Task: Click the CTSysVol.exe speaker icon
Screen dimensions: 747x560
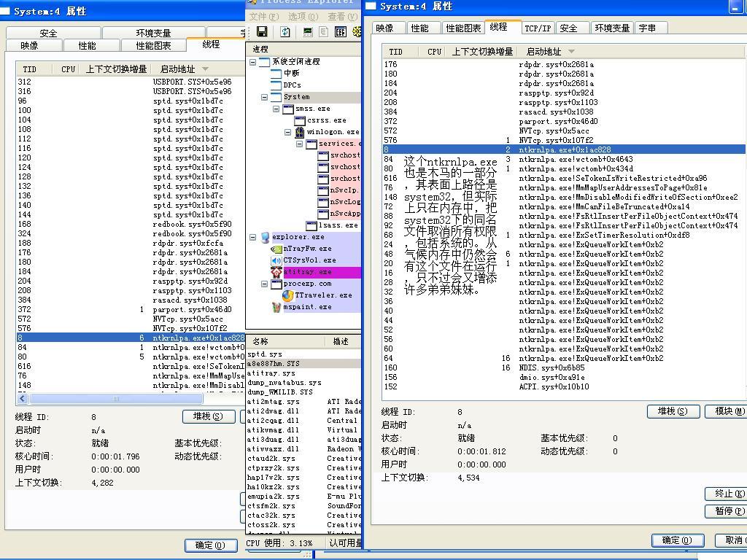Action: click(276, 260)
